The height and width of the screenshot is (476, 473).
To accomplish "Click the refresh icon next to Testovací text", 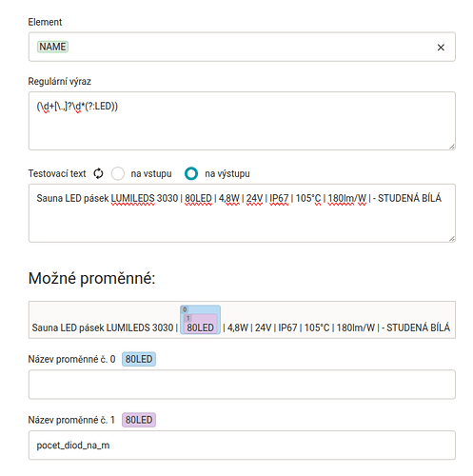I will 98,173.
